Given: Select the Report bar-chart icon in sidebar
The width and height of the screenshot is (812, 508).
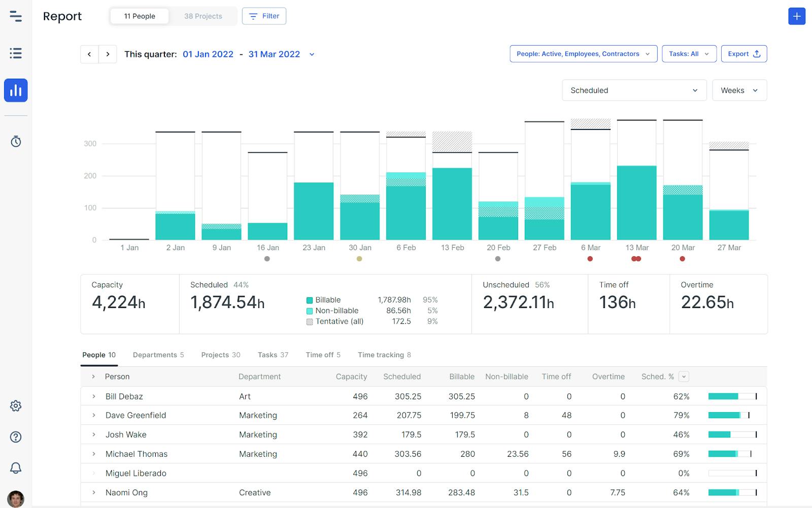Looking at the screenshot, I should pos(16,90).
